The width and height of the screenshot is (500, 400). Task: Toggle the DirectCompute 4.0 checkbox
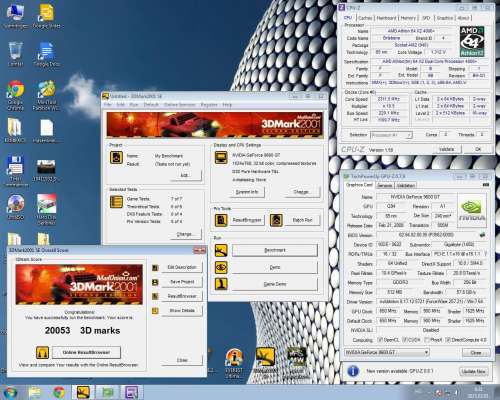click(x=448, y=340)
